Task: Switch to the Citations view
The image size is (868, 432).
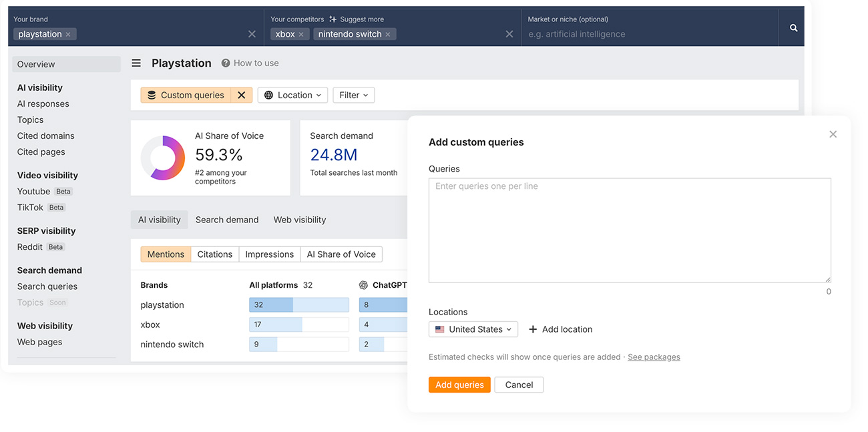Action: 214,254
